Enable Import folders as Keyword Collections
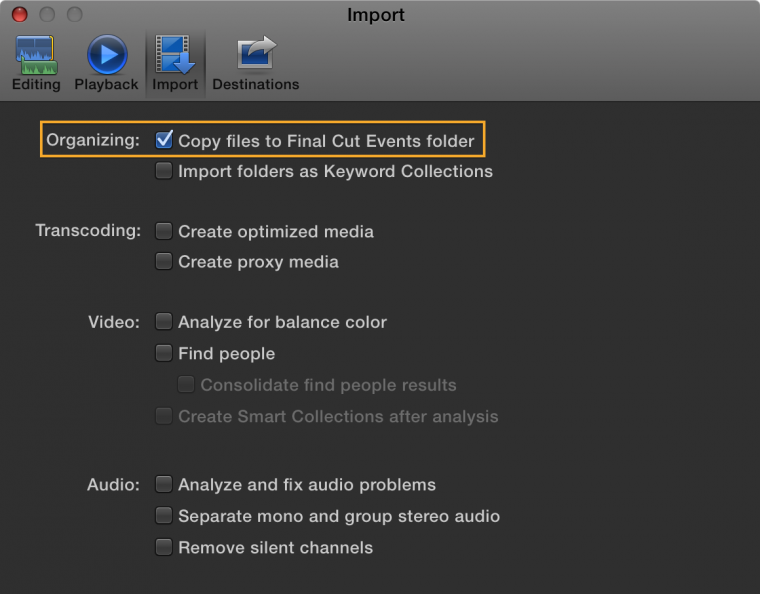The width and height of the screenshot is (760, 594). [164, 171]
